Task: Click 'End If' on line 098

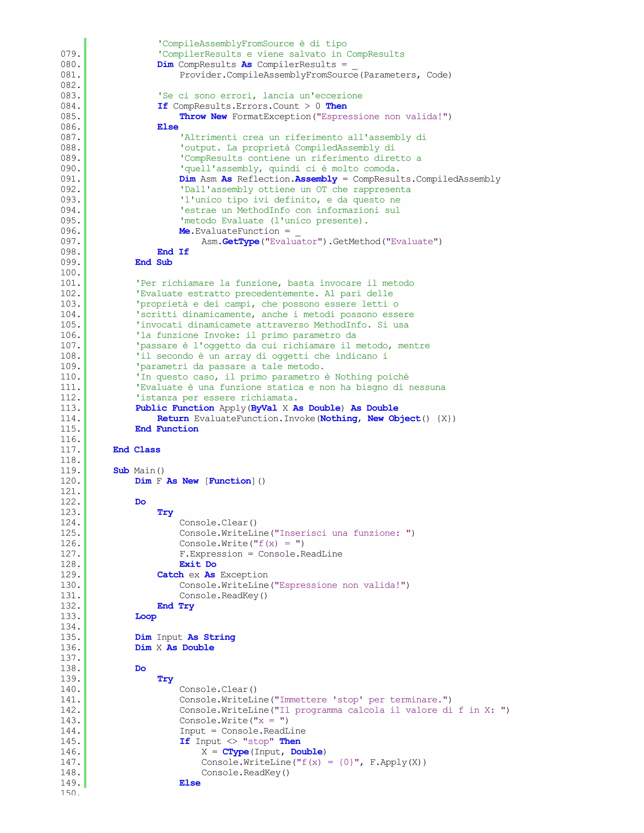Action: coord(173,252)
